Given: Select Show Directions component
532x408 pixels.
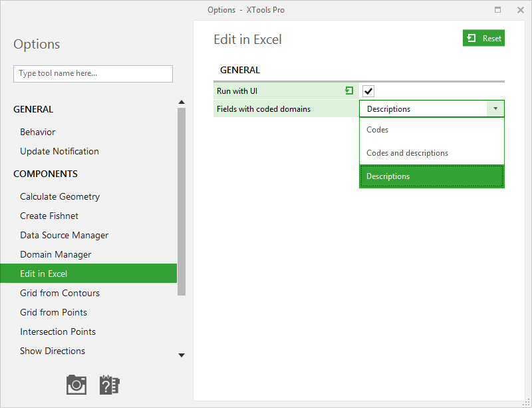Looking at the screenshot, I should click(53, 351).
